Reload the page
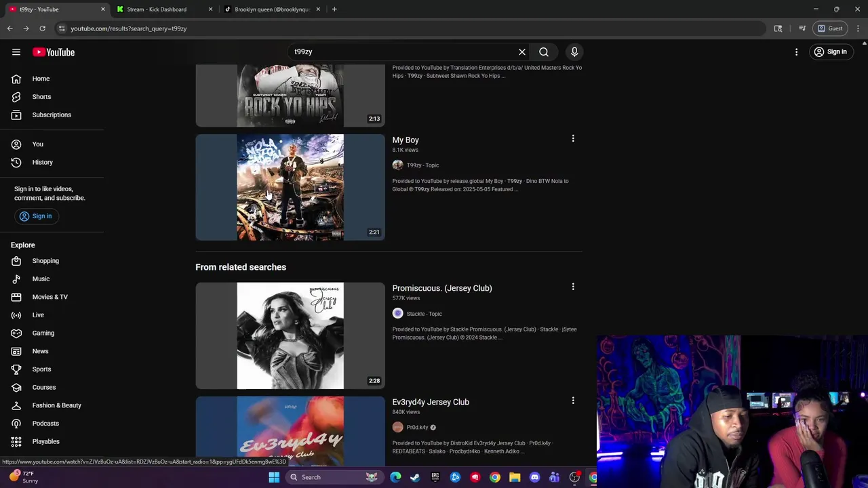 [42, 28]
